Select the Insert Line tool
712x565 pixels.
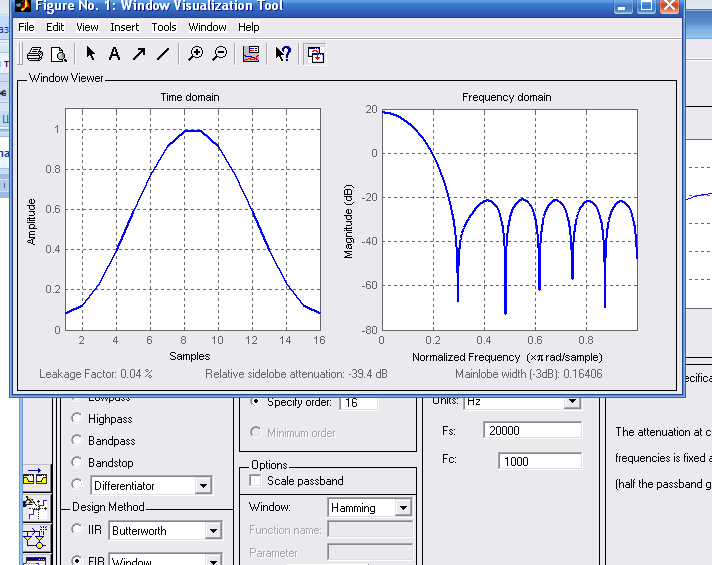click(163, 54)
